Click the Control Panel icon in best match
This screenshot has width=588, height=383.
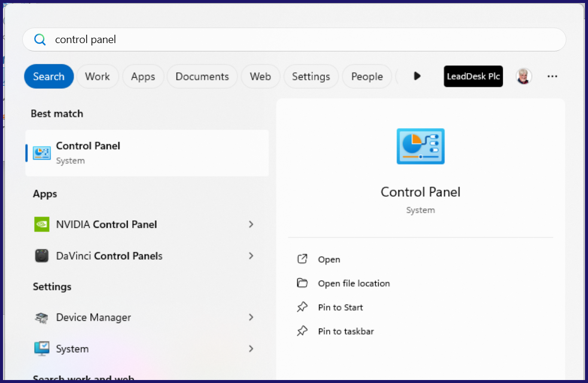[42, 153]
